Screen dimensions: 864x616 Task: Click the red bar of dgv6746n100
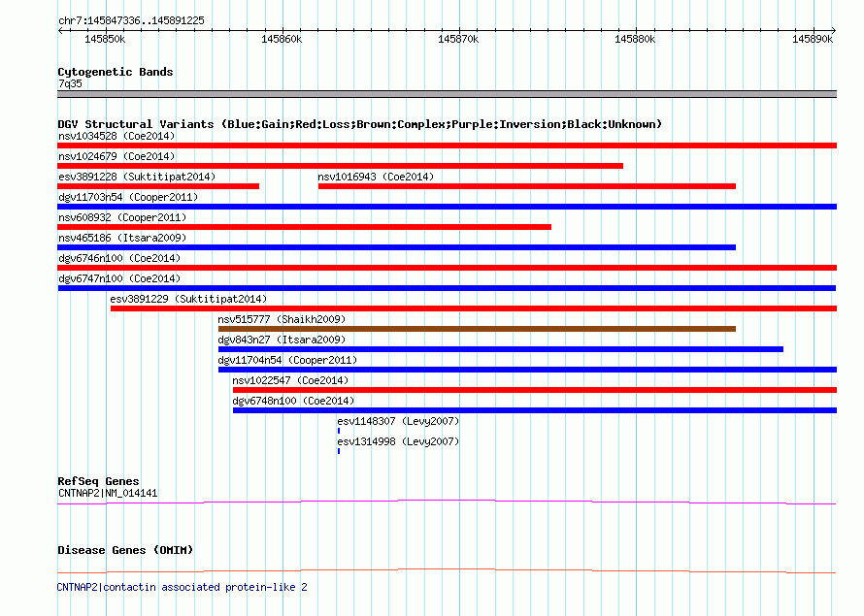[x=447, y=268]
